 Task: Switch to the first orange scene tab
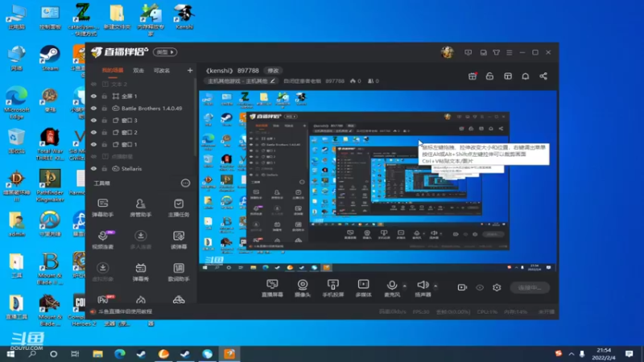pyautogui.click(x=113, y=71)
